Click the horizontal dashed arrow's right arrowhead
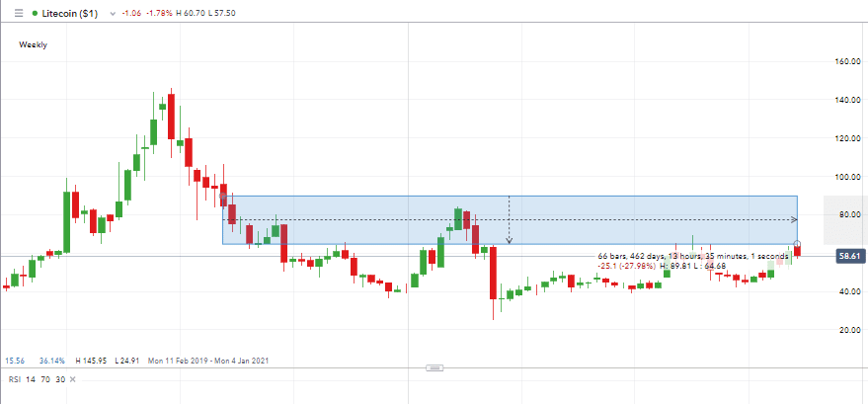Image resolution: width=868 pixels, height=404 pixels. (x=794, y=219)
